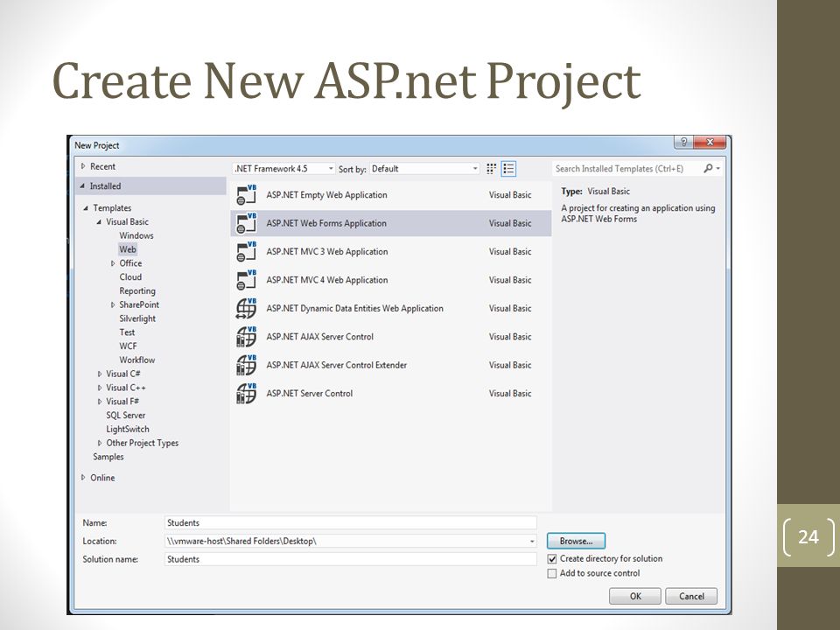Viewport: 840px width, 630px height.
Task: Expand the Visual C++ node arrow
Action: [x=99, y=388]
